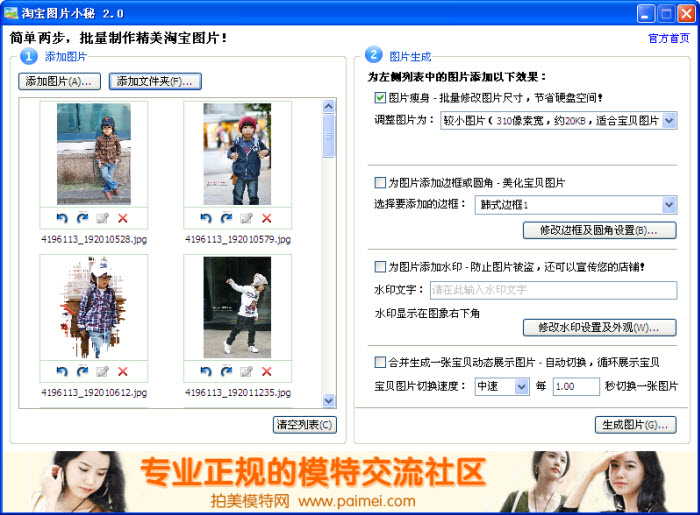
Task: Rotate 4196113_192011235.jpg counterclockwise
Action: coord(205,371)
